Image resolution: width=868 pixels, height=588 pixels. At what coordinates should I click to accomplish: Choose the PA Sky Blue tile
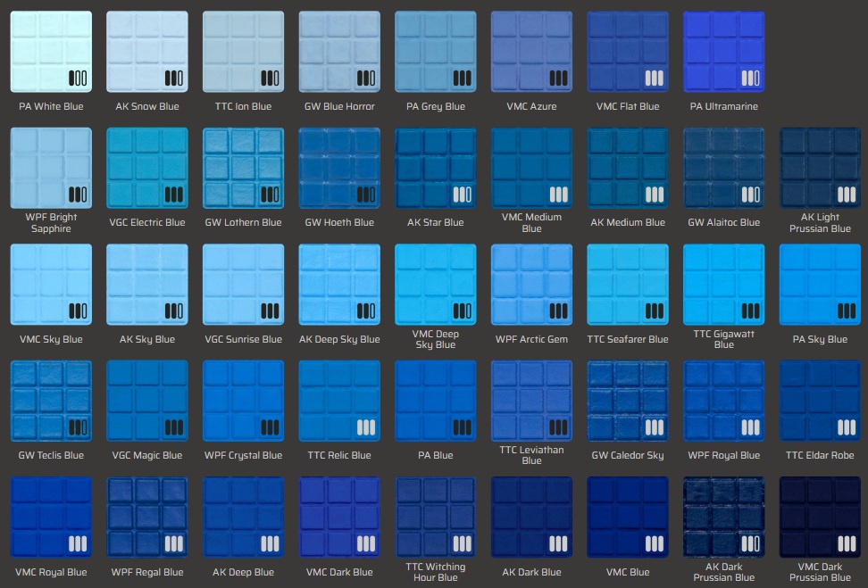click(x=820, y=285)
